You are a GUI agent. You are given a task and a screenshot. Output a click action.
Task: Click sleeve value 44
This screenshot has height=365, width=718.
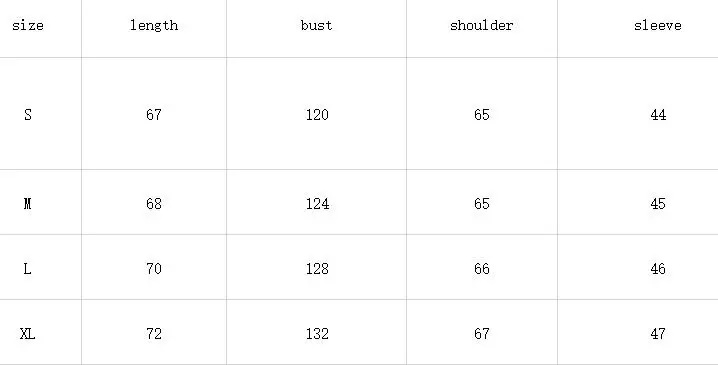[658, 114]
